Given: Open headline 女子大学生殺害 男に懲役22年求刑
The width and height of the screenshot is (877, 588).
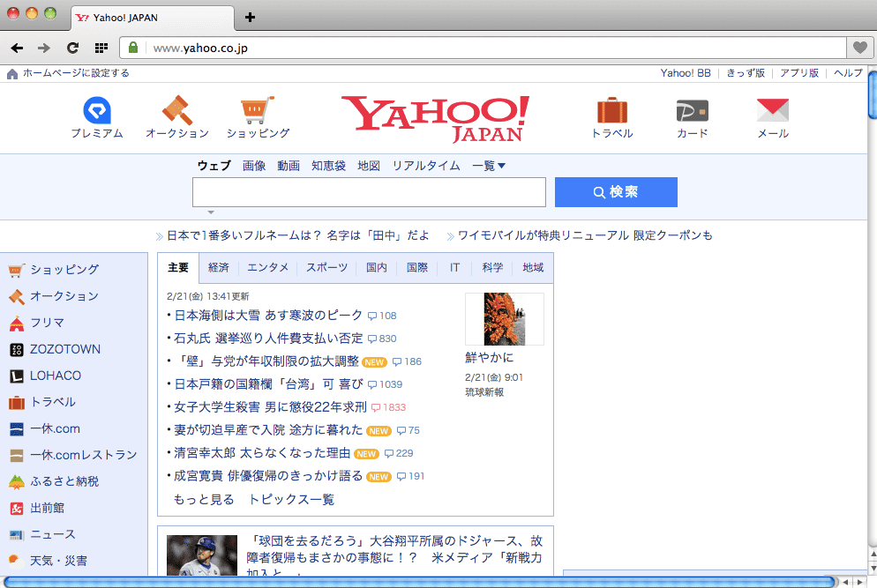Looking at the screenshot, I should coord(270,407).
